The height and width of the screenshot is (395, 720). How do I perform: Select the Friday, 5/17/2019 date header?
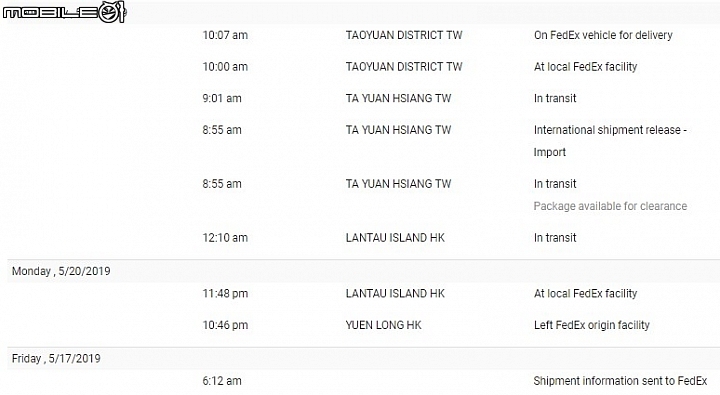56,359
